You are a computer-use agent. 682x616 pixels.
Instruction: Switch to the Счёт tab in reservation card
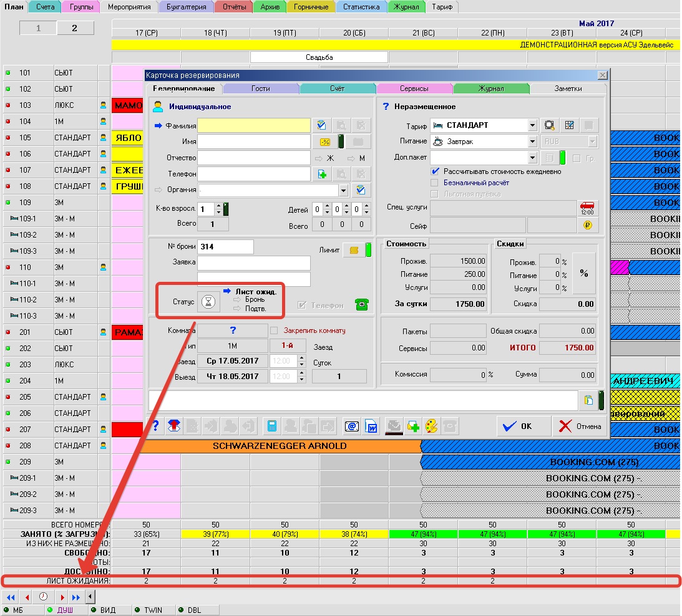[x=337, y=89]
